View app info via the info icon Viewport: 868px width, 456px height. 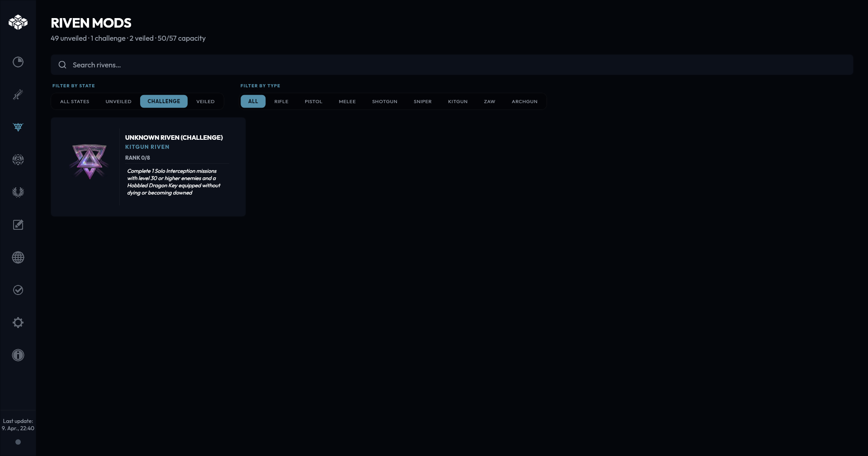(x=18, y=355)
